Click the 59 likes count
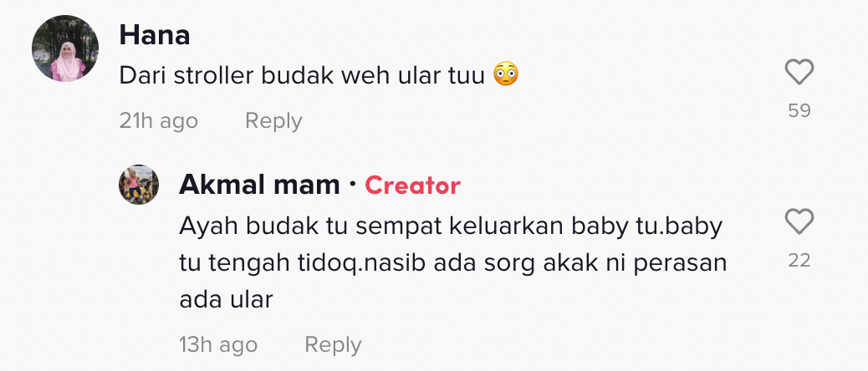The width and height of the screenshot is (868, 371). point(799,110)
